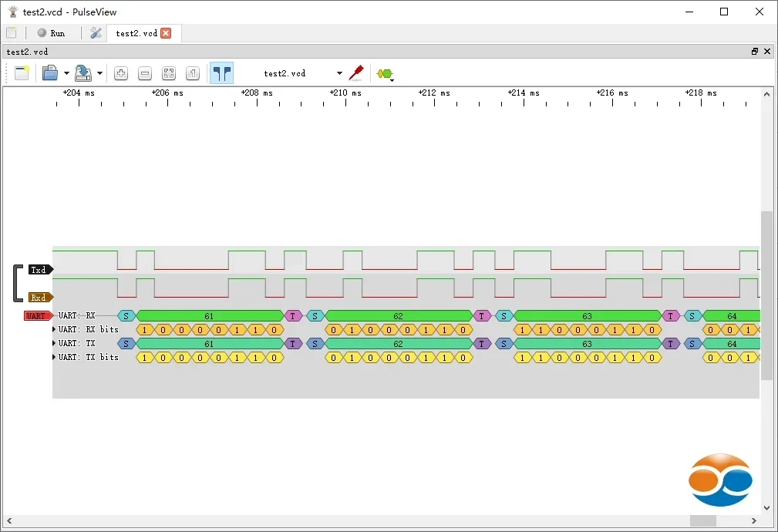The width and height of the screenshot is (778, 532).
Task: Click the UART TX 63 data annotation
Action: click(588, 343)
